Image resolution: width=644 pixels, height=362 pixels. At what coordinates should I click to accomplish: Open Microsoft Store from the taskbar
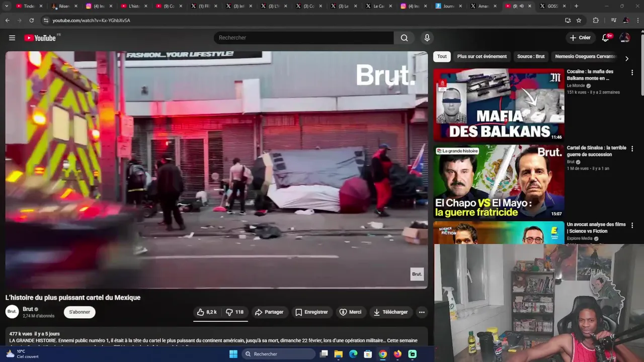click(368, 354)
